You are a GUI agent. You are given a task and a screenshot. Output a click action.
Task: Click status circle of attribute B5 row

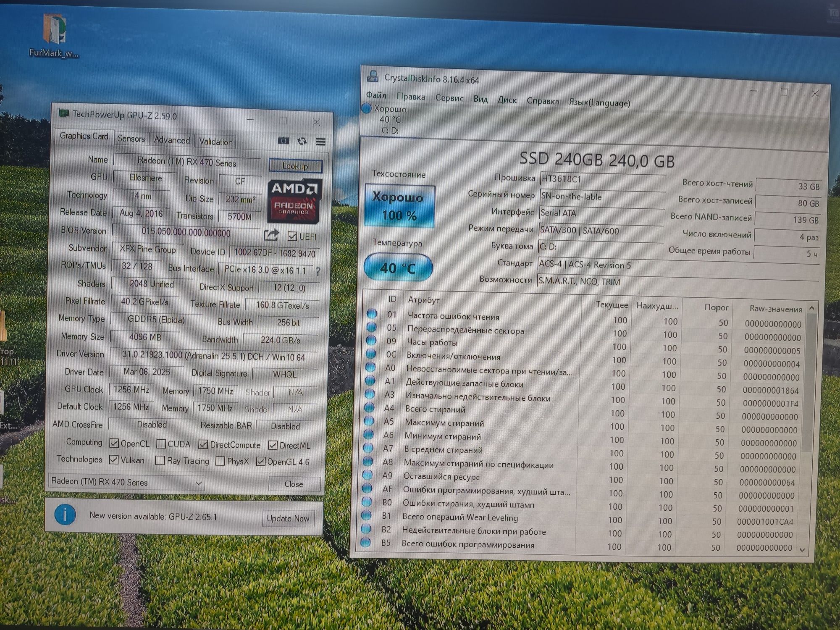point(365,542)
